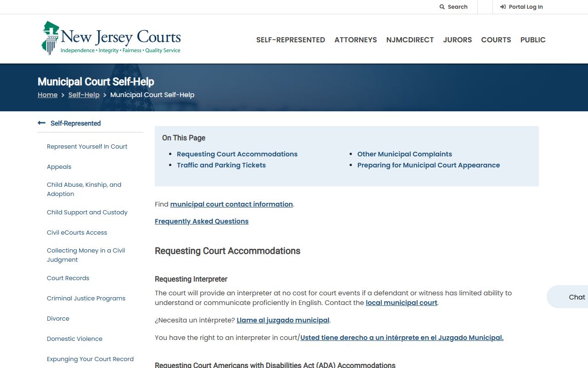Jump to Other Municipal Complaints section

click(x=405, y=154)
